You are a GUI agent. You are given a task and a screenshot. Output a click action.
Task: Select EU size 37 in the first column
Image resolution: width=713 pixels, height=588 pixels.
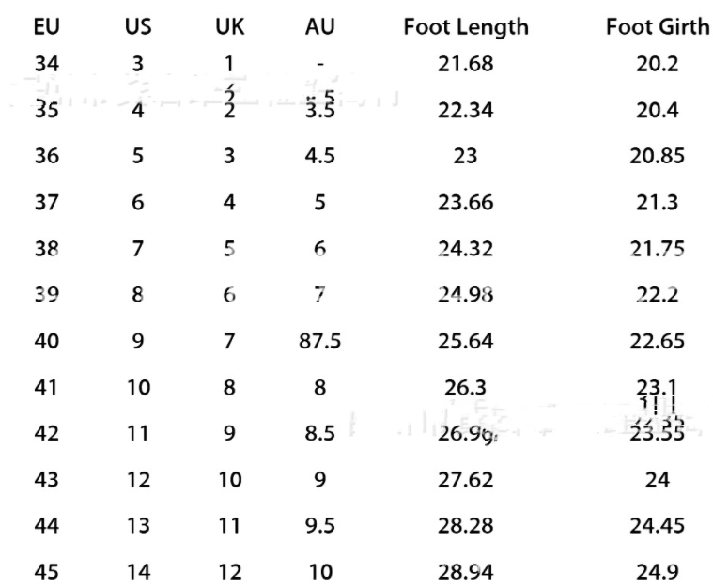click(46, 202)
